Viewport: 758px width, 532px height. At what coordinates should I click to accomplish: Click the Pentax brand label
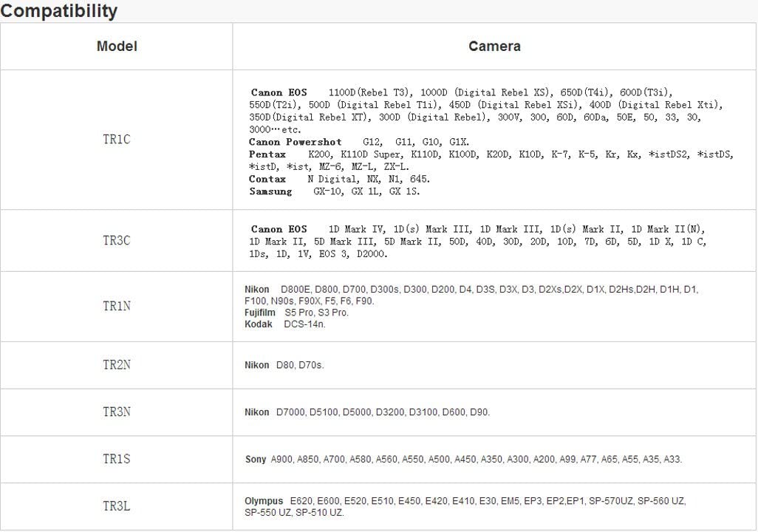(x=267, y=154)
